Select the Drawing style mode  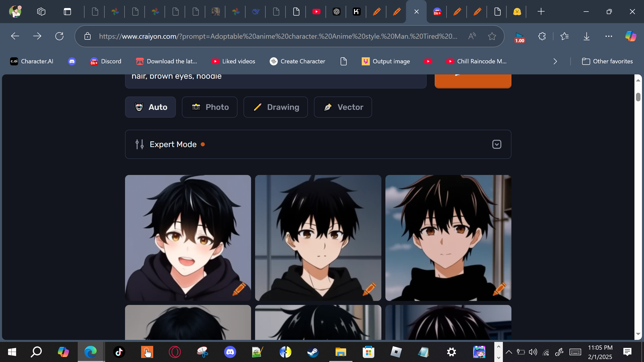[x=275, y=107]
